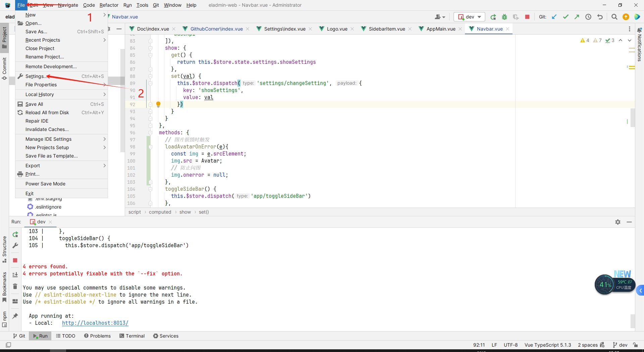Click Git Update Project arrow icon

tap(554, 17)
